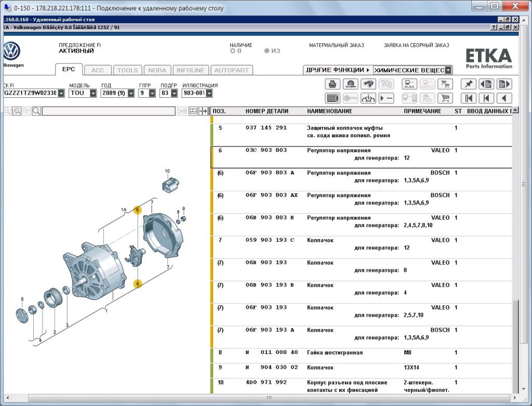Switch to the AUTOPART tab
This screenshot has width=532, height=406.
pyautogui.click(x=231, y=70)
